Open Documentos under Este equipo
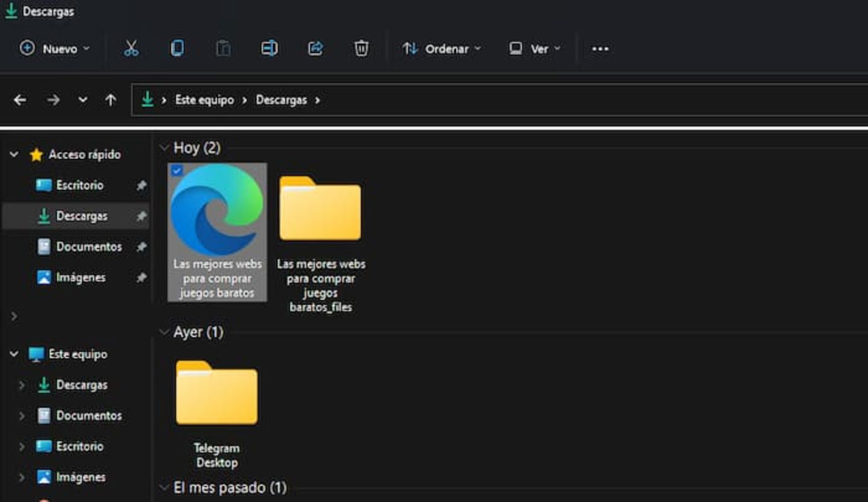 tap(89, 416)
